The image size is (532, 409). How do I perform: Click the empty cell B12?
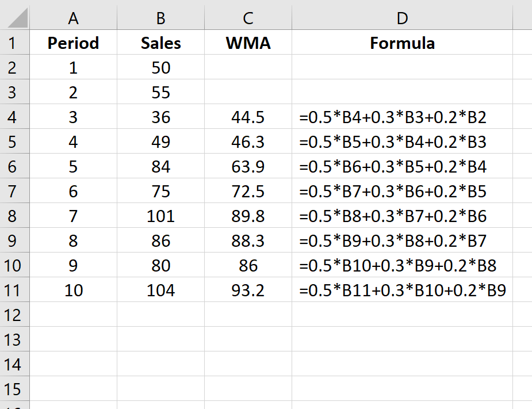click(x=160, y=315)
